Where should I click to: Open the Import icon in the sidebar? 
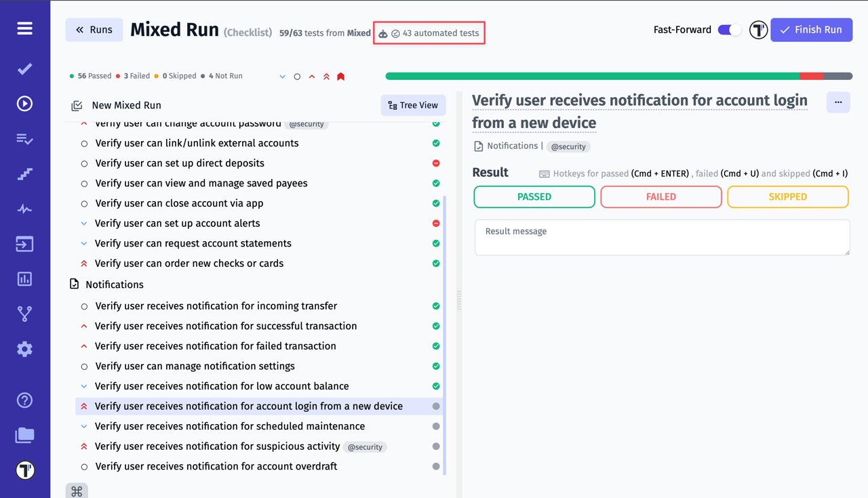pos(24,243)
